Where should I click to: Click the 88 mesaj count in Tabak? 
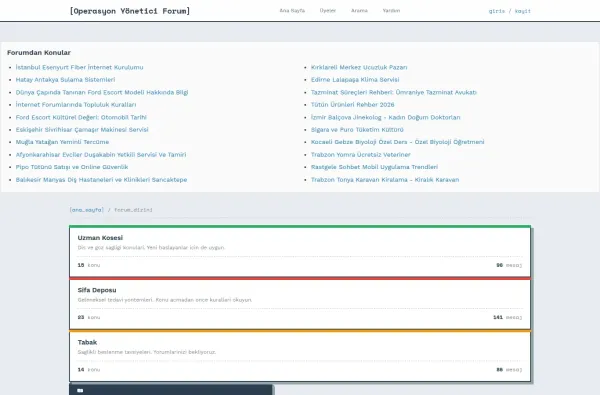(509, 370)
